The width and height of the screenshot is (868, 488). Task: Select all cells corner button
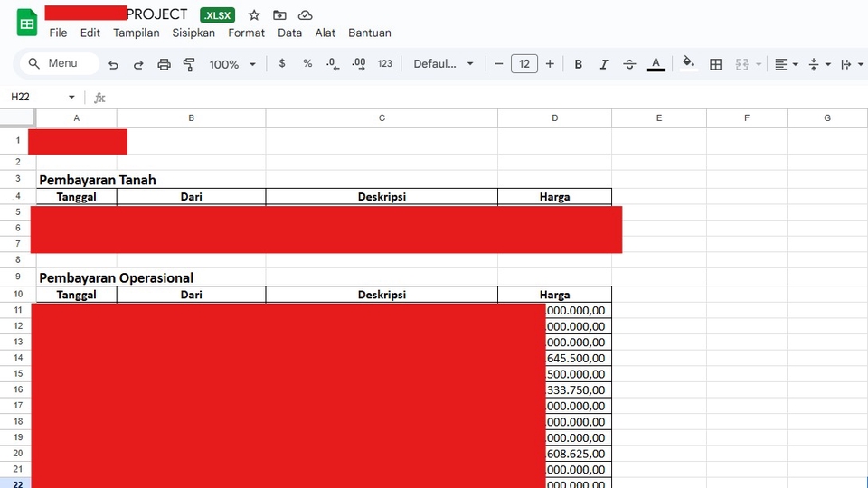click(18, 117)
